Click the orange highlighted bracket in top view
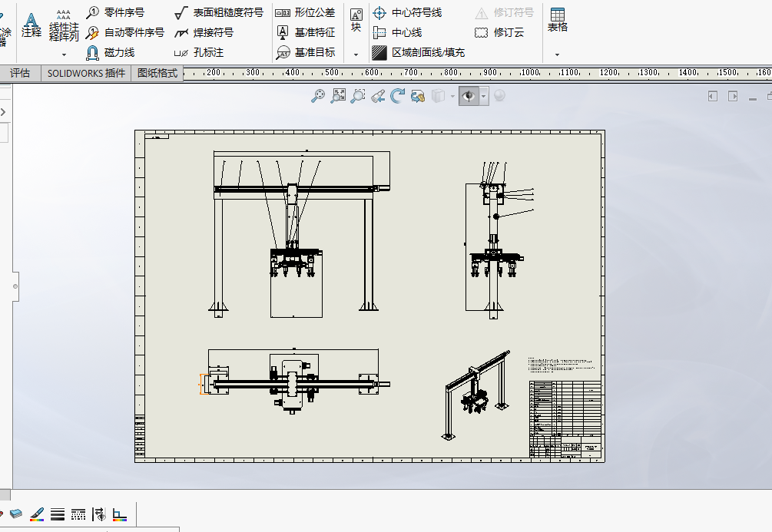Viewport: 772px width, 532px height. click(202, 384)
